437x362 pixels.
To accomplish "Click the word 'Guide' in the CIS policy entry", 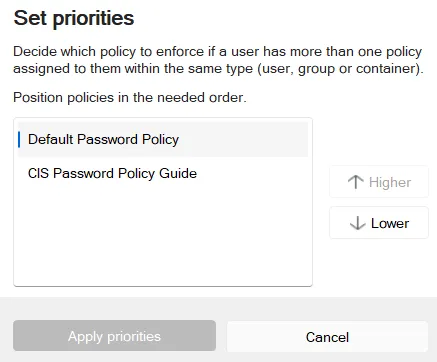I will [178, 173].
